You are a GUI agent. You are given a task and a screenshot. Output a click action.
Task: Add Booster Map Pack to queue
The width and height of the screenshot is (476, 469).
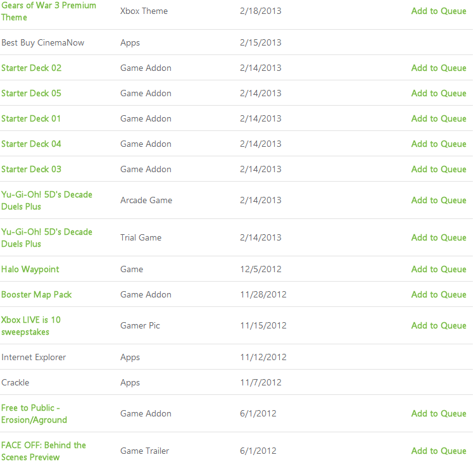(x=439, y=294)
